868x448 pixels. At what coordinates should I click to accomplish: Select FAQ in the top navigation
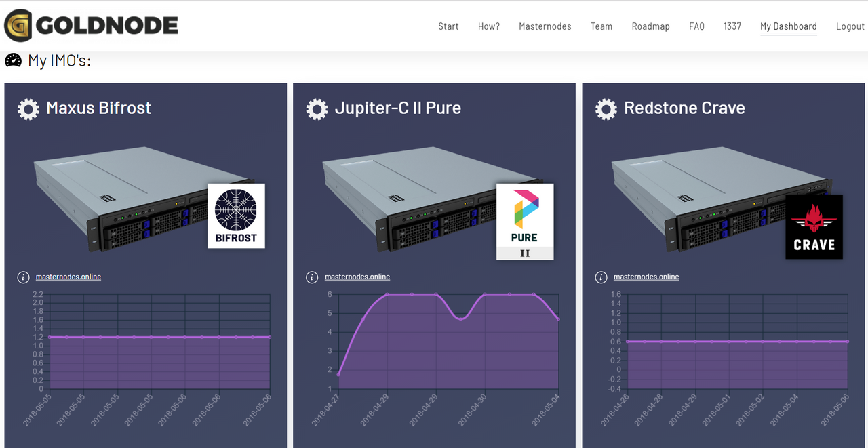click(x=696, y=26)
